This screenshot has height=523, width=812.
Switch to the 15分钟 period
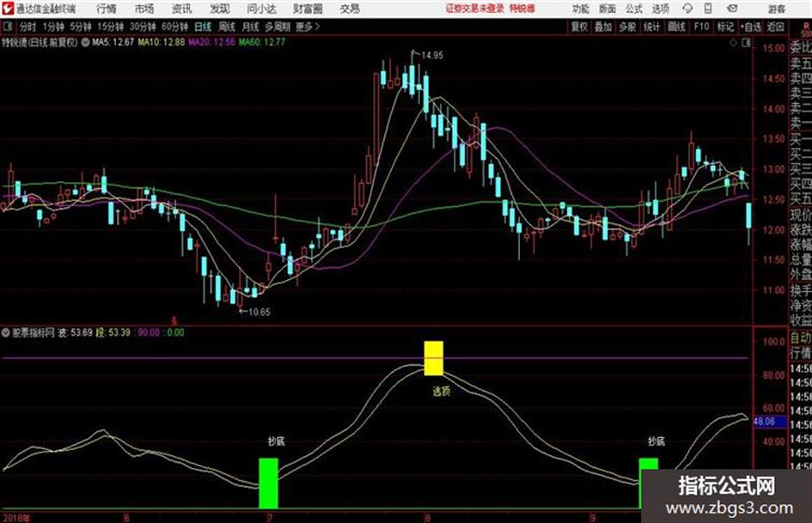point(110,27)
